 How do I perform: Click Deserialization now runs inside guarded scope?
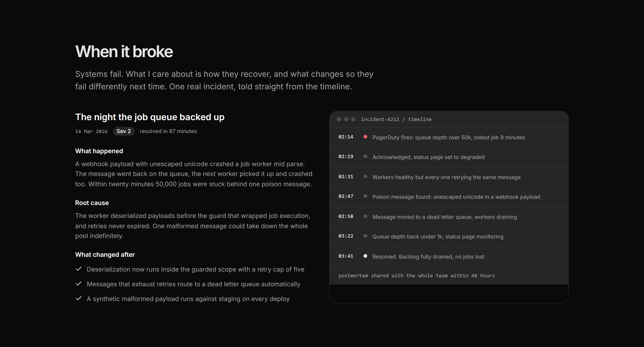(195, 269)
